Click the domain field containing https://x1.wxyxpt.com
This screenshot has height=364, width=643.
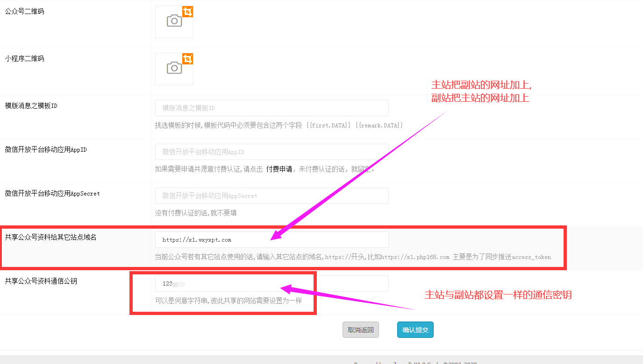271,240
